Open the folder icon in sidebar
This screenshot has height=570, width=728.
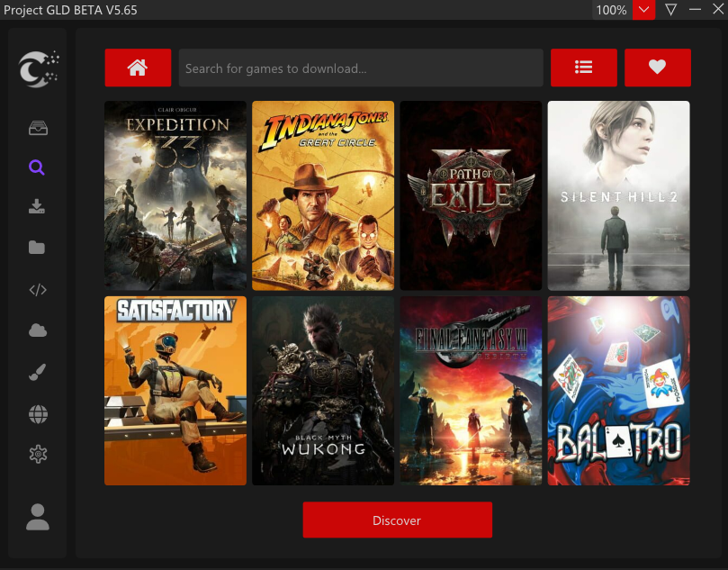tap(37, 247)
